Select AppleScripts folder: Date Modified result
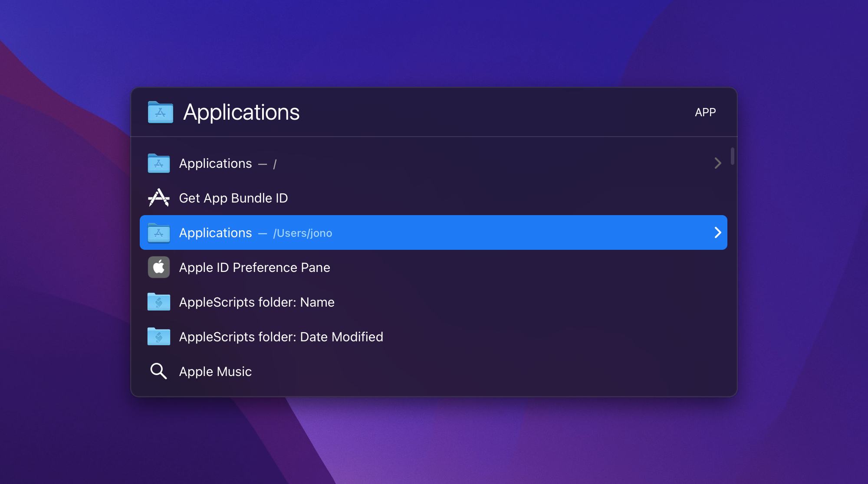The width and height of the screenshot is (868, 484). pos(433,337)
